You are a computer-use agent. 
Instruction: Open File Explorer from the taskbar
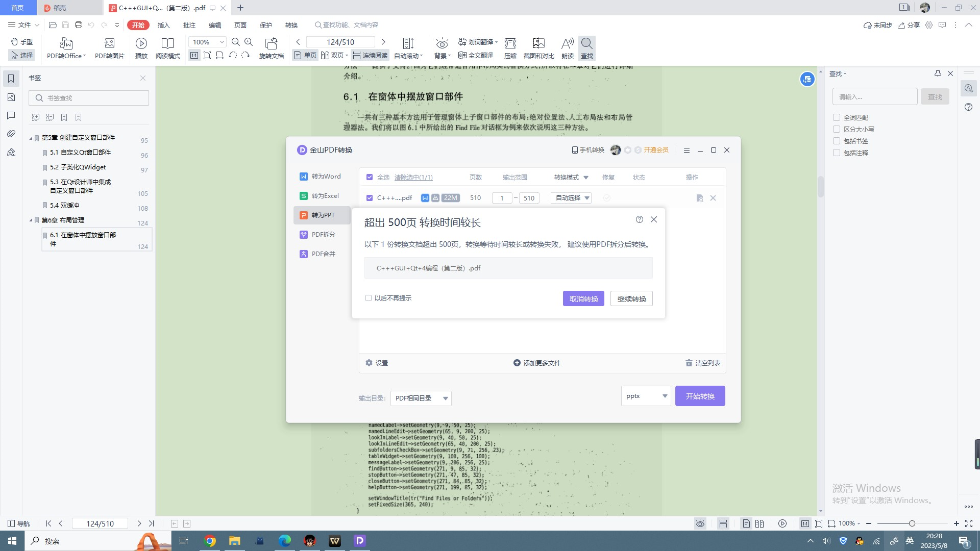tap(234, 541)
